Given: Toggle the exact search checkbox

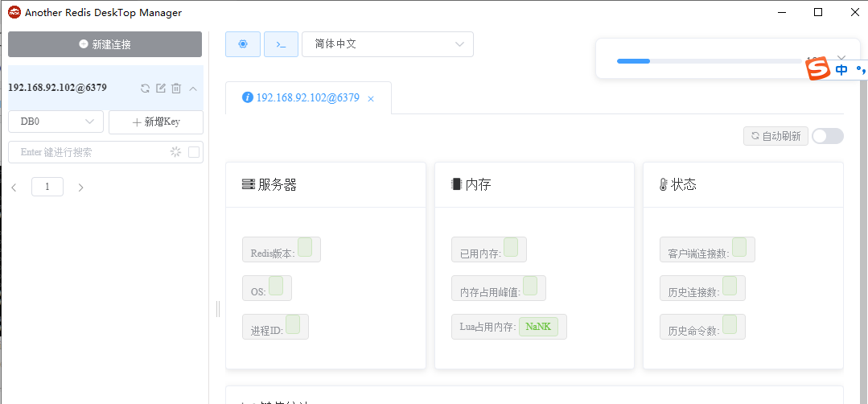Looking at the screenshot, I should point(194,152).
